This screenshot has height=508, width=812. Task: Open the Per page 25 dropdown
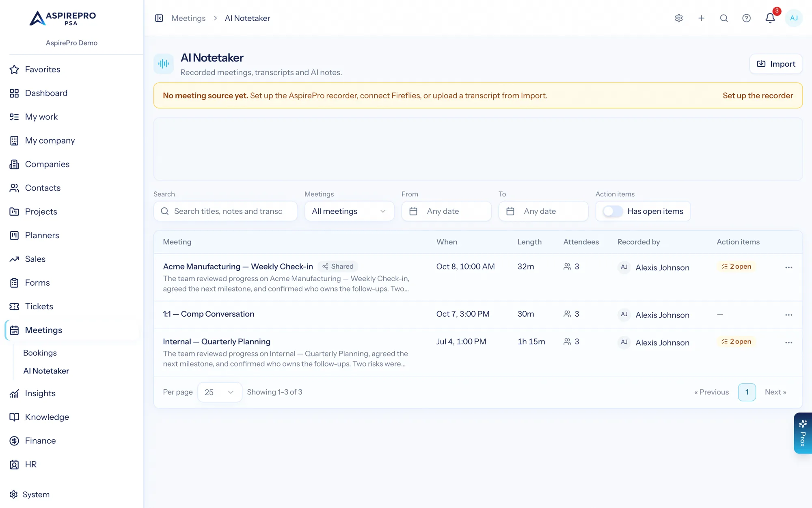[x=220, y=392]
